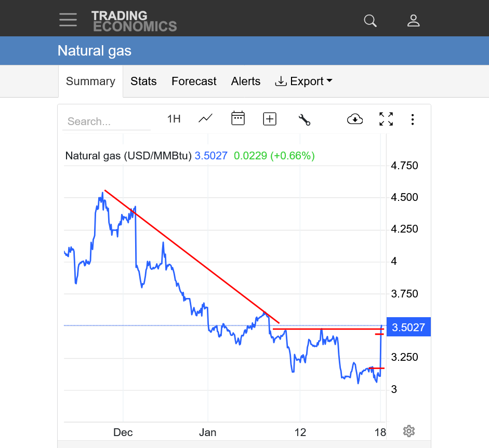Open the hamburger navigation menu

pyautogui.click(x=68, y=20)
